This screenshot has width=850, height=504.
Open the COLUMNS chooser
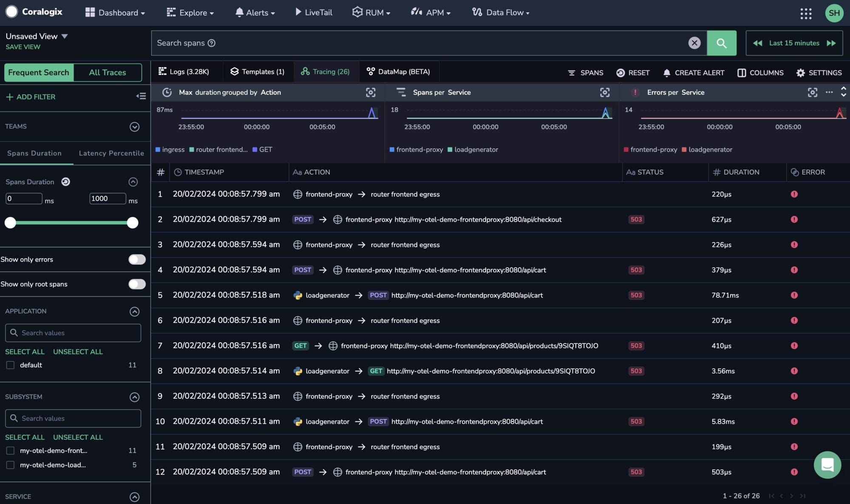[760, 73]
